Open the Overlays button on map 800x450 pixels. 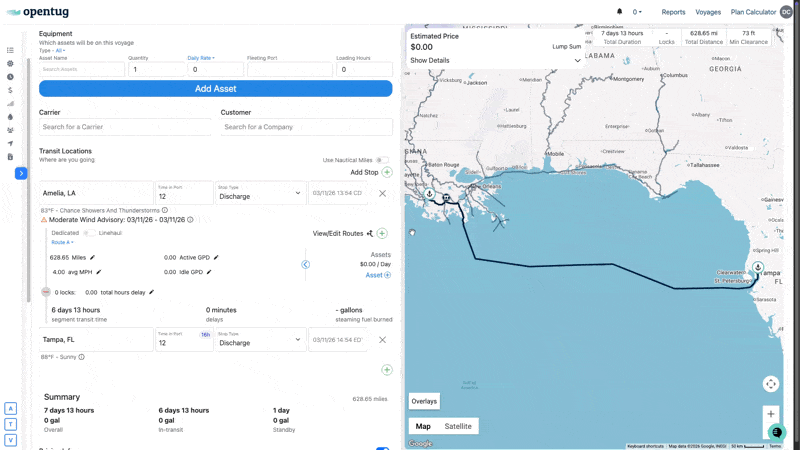pos(424,401)
